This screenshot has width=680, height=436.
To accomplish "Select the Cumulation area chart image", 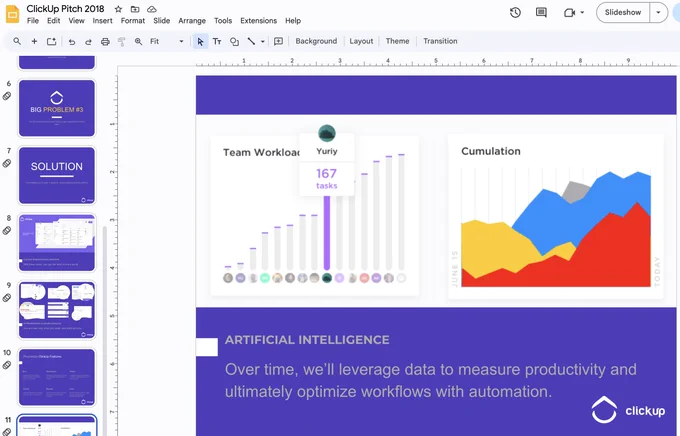I will click(x=556, y=216).
